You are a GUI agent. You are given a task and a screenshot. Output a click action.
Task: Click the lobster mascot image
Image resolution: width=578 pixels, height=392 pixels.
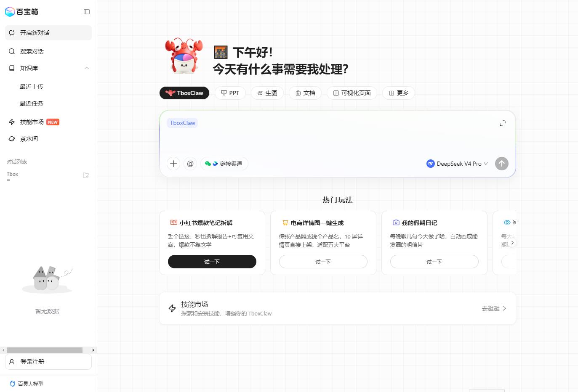coord(184,56)
